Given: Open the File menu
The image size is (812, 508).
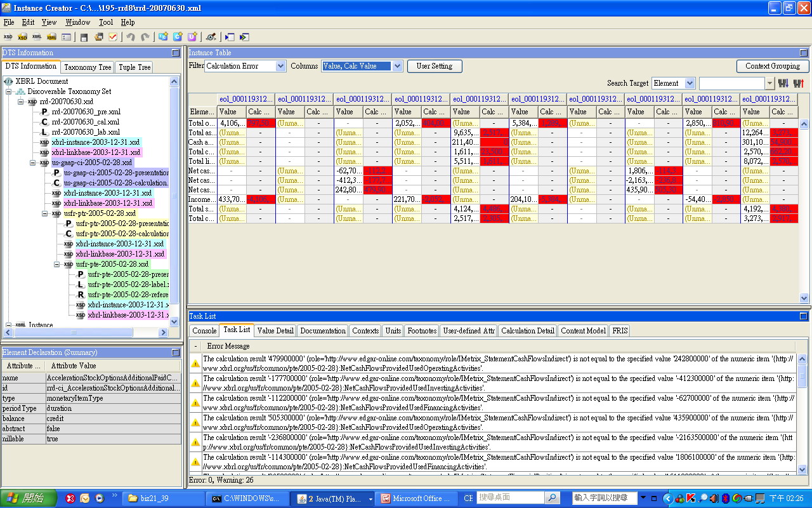Looking at the screenshot, I should pyautogui.click(x=8, y=22).
